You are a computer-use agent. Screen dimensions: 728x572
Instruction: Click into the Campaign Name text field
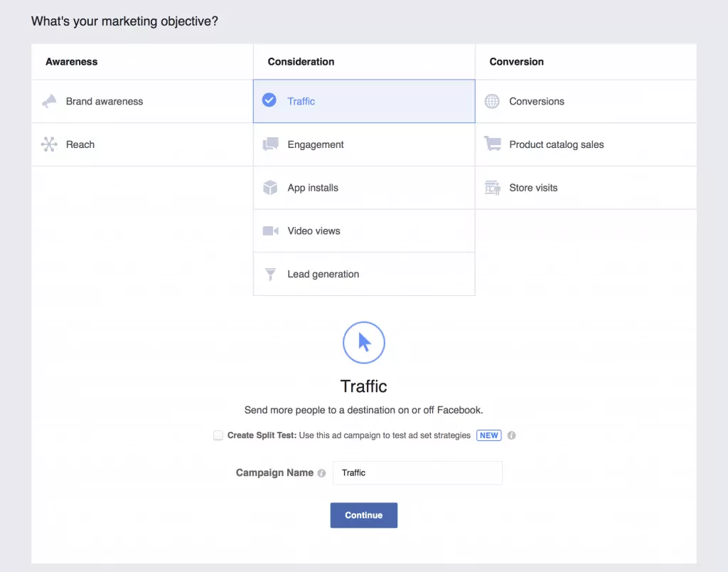pyautogui.click(x=417, y=473)
